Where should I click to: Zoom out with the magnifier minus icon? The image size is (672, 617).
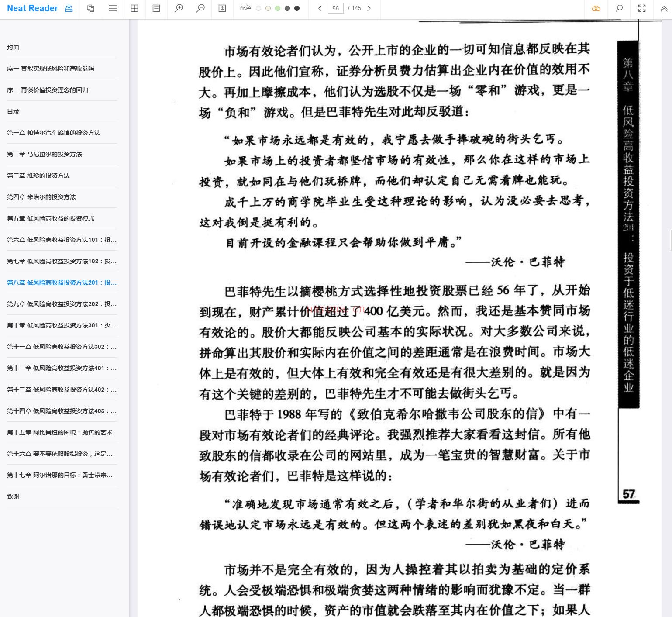click(x=200, y=8)
